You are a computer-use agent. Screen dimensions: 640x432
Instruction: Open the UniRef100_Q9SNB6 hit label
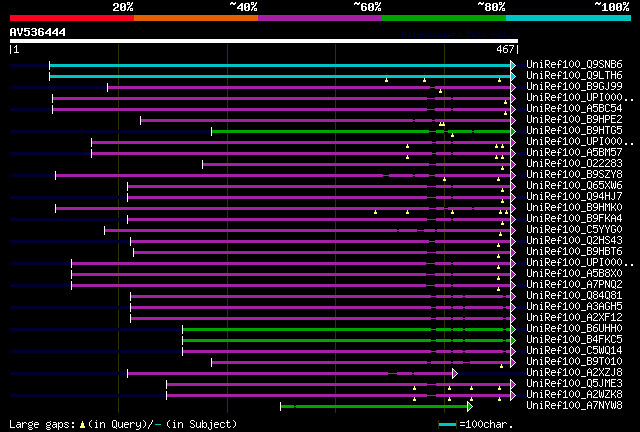[x=574, y=65]
